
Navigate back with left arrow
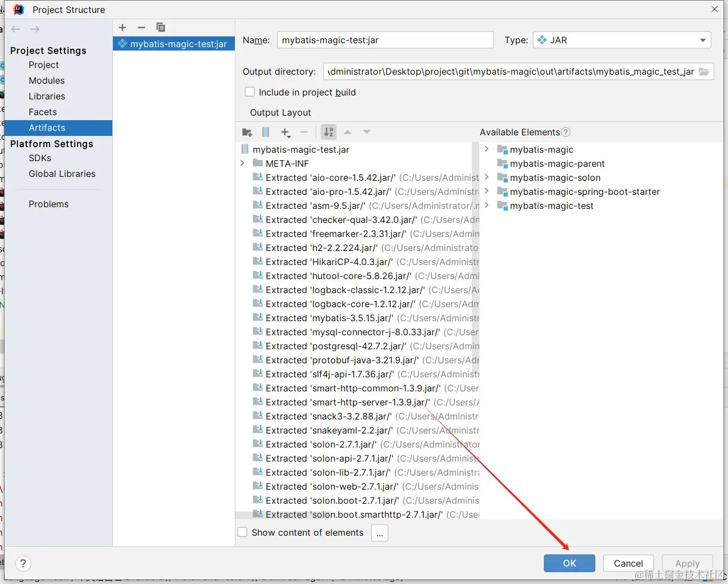[x=16, y=29]
